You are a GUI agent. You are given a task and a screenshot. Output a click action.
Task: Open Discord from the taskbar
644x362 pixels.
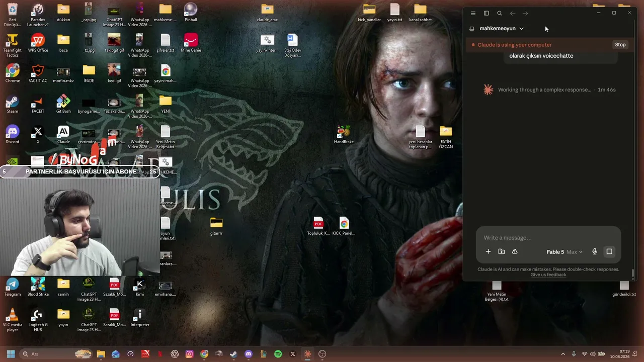[248, 354]
